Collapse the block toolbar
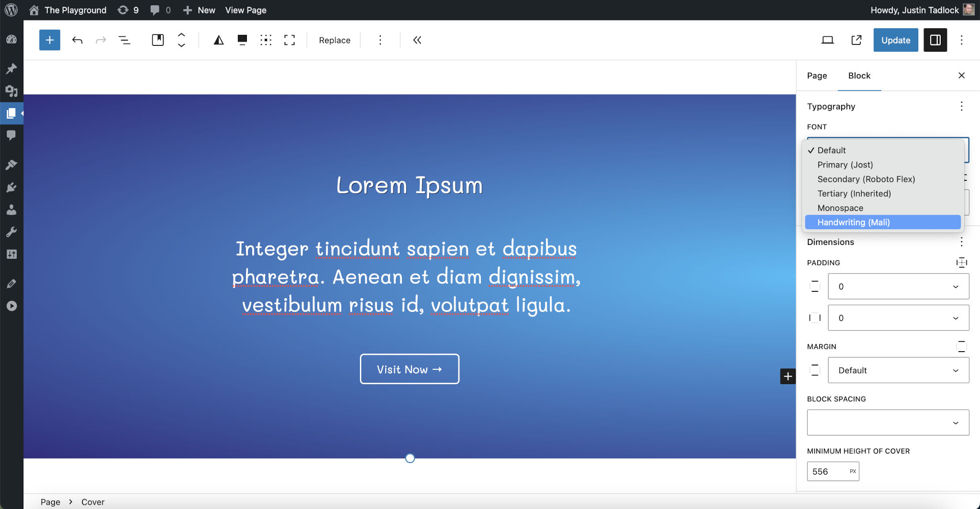 point(417,40)
